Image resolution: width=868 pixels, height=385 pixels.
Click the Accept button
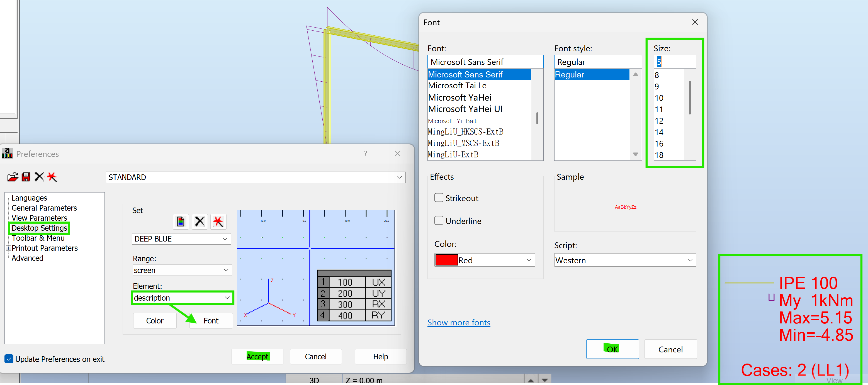click(x=257, y=356)
